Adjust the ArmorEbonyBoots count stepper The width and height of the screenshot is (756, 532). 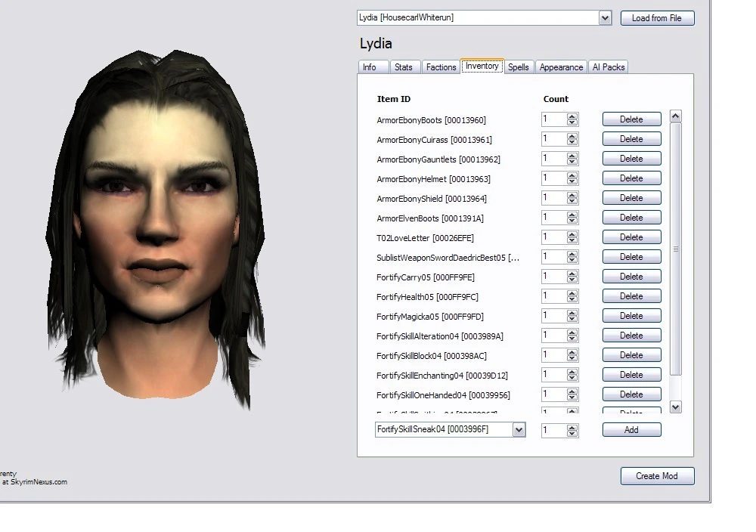pos(572,119)
